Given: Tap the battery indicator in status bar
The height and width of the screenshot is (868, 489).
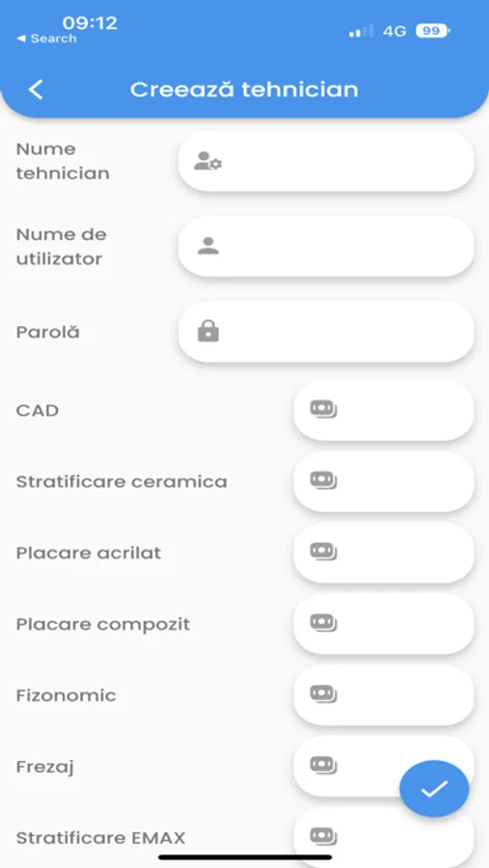Looking at the screenshot, I should pos(432,32).
